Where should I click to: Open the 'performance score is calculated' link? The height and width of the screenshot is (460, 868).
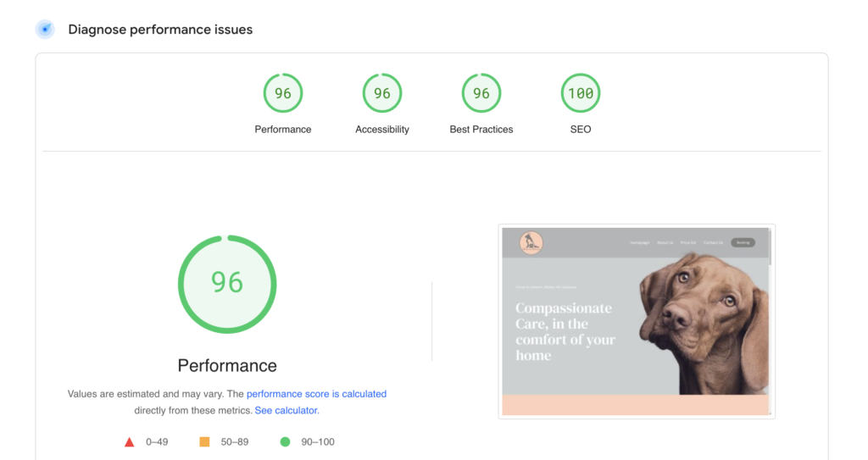coord(316,394)
